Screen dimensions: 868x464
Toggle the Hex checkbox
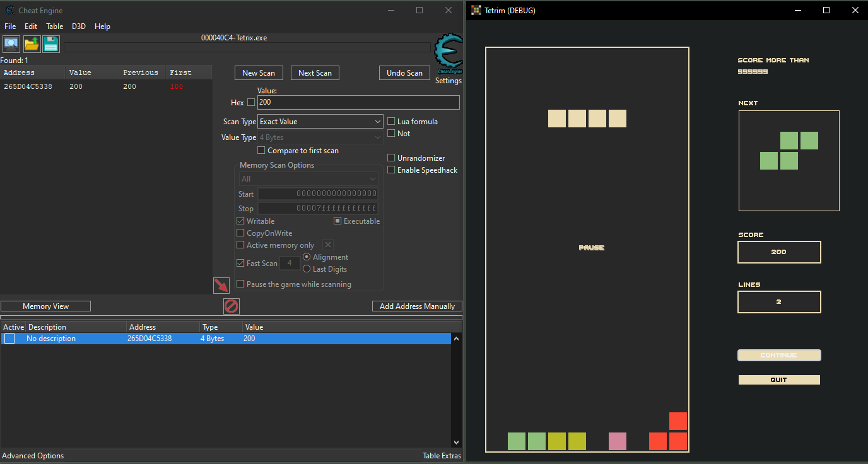coord(251,103)
